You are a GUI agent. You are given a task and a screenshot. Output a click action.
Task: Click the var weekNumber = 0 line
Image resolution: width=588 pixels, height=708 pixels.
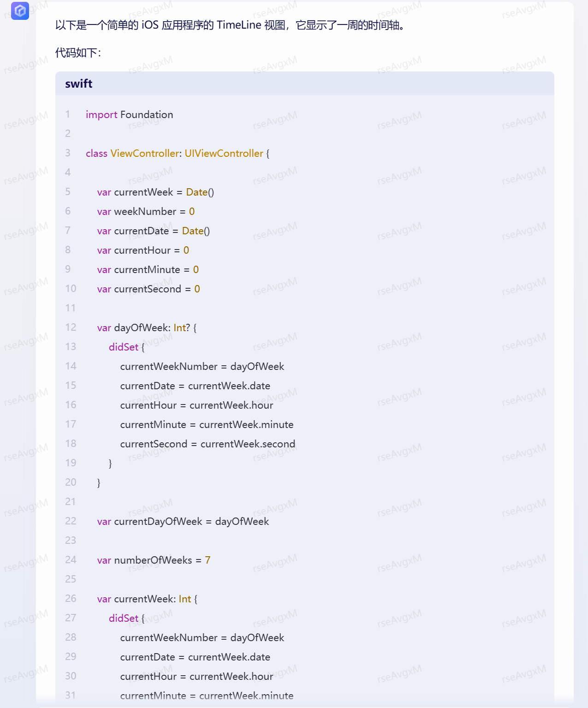point(146,211)
